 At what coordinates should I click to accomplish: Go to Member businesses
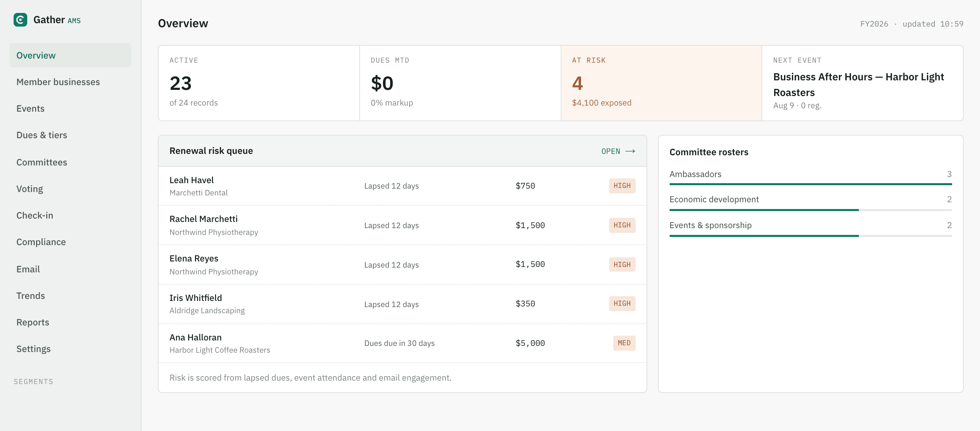pyautogui.click(x=70, y=82)
